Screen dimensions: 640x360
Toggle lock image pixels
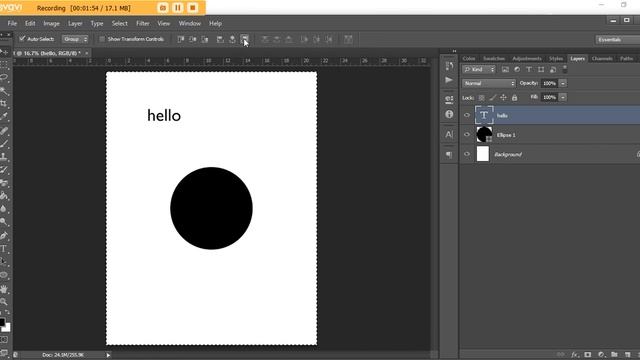(493, 98)
